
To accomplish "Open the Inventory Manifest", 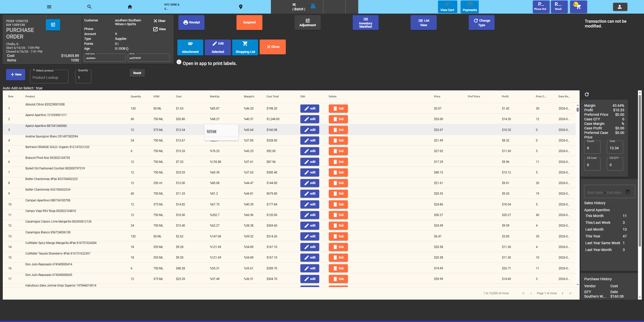I will [366, 22].
